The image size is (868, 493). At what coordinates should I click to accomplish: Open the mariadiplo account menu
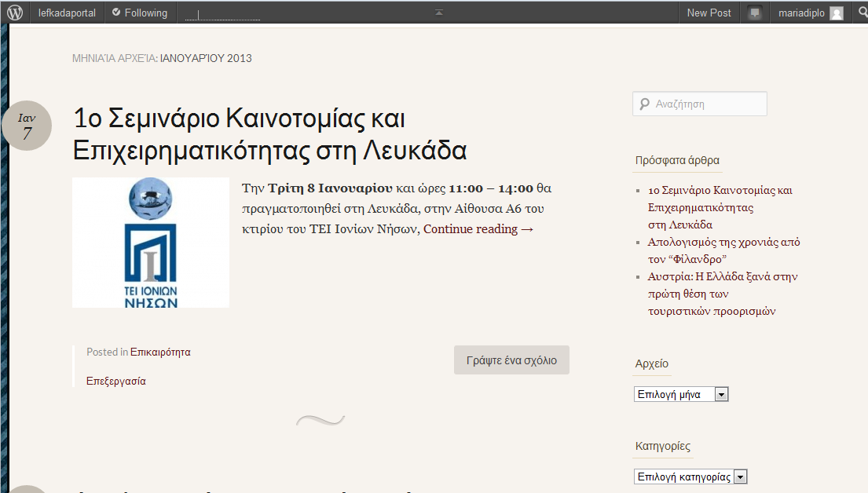(x=811, y=13)
